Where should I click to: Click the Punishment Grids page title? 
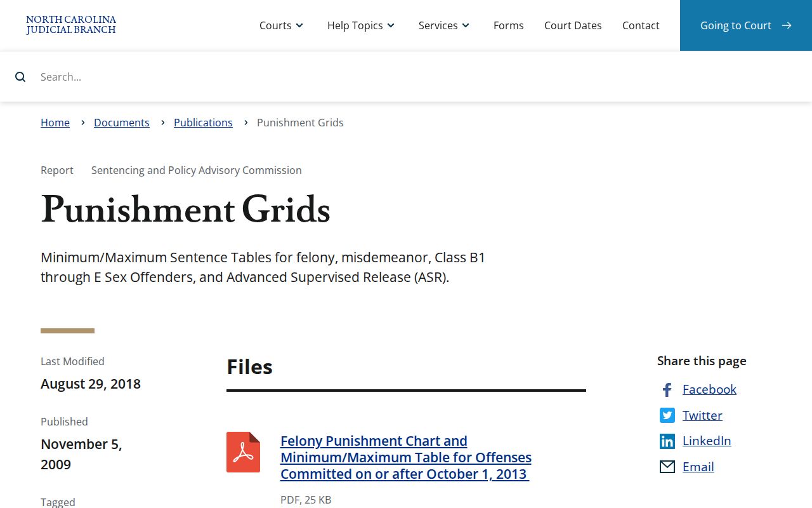(x=185, y=210)
